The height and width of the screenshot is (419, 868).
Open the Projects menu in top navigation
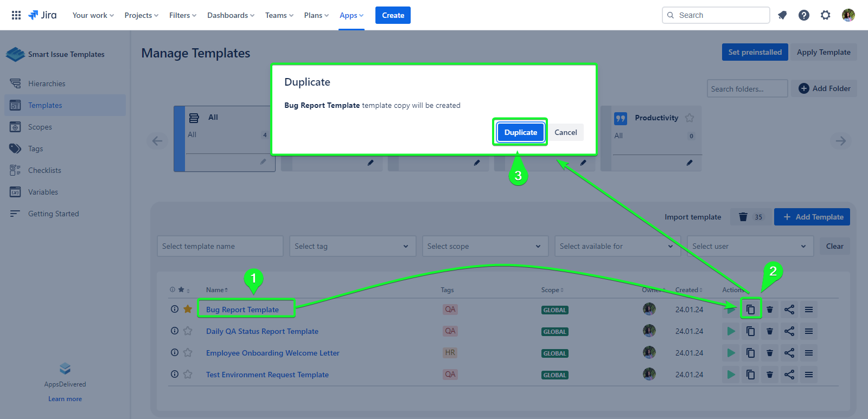tap(141, 15)
